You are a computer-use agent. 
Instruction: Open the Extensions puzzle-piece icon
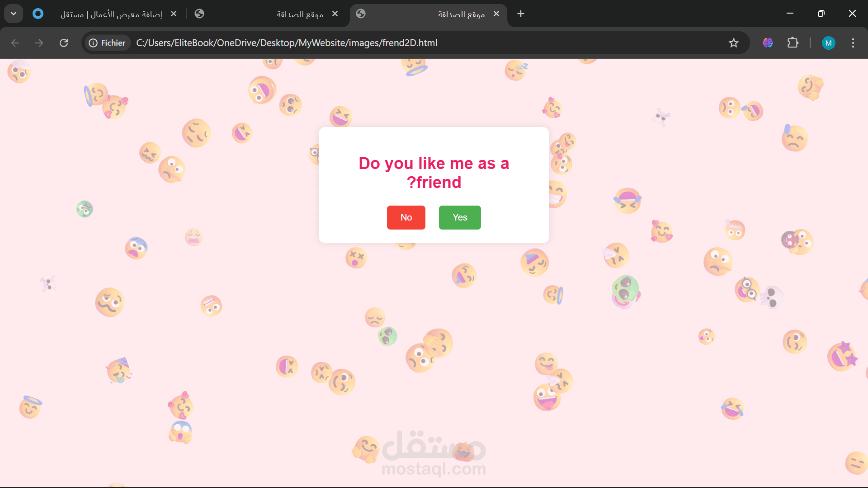793,43
